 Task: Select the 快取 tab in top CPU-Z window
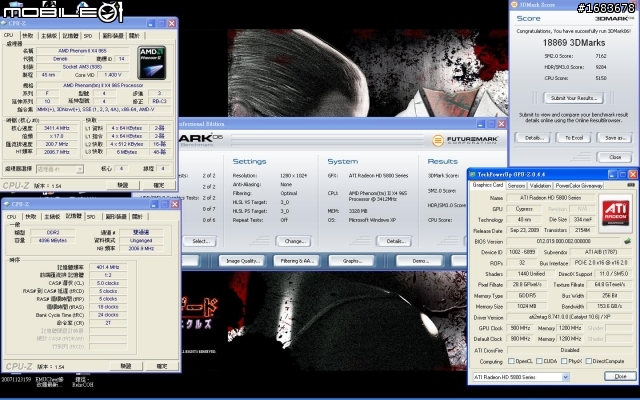click(x=28, y=36)
